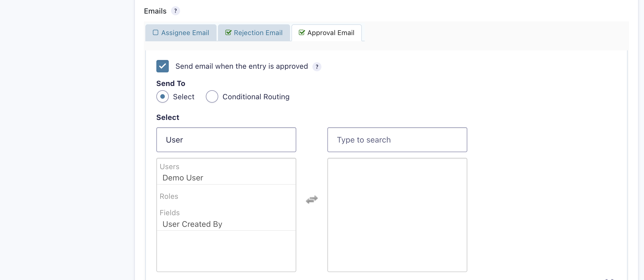Click the unchecked box icon on Assignee Email
The height and width of the screenshot is (280, 644).
[155, 33]
